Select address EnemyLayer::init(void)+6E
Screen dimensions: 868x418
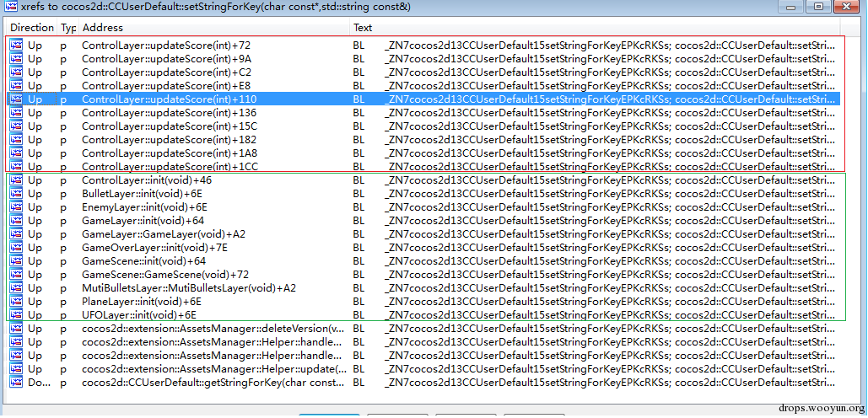click(144, 207)
